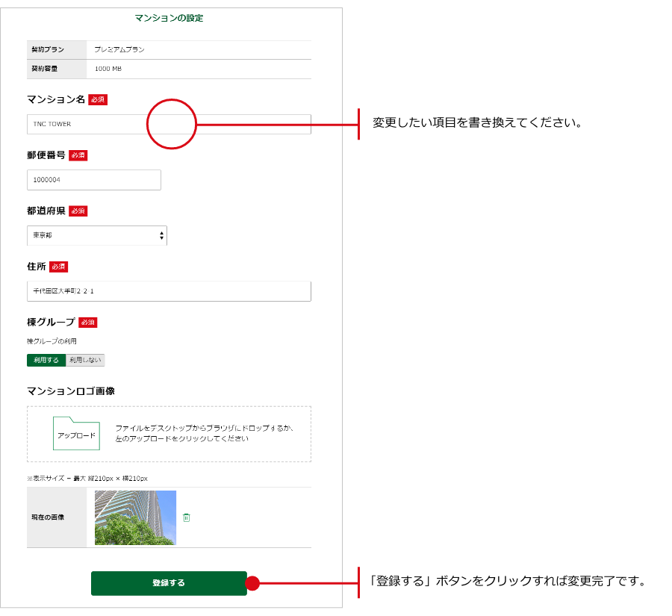This screenshot has width=672, height=616.
Task: Open the current building image thumbnail
Action: pyautogui.click(x=135, y=517)
